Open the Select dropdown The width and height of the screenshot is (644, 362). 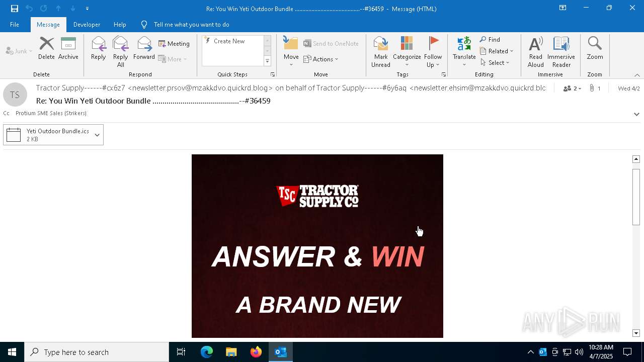(x=495, y=63)
